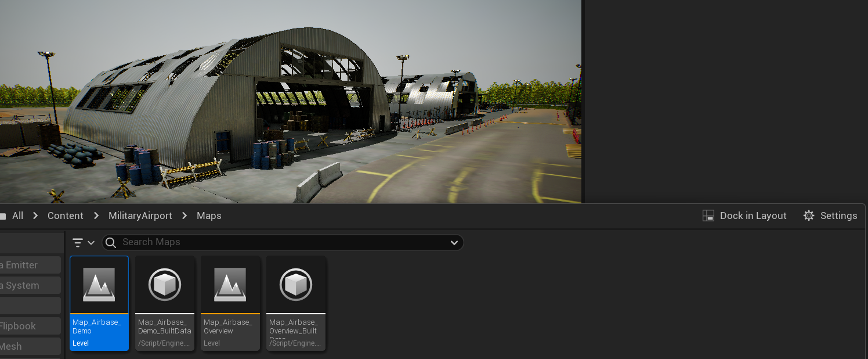Select the Map_Airbase_Demo_BuiltData asset icon

click(x=165, y=285)
